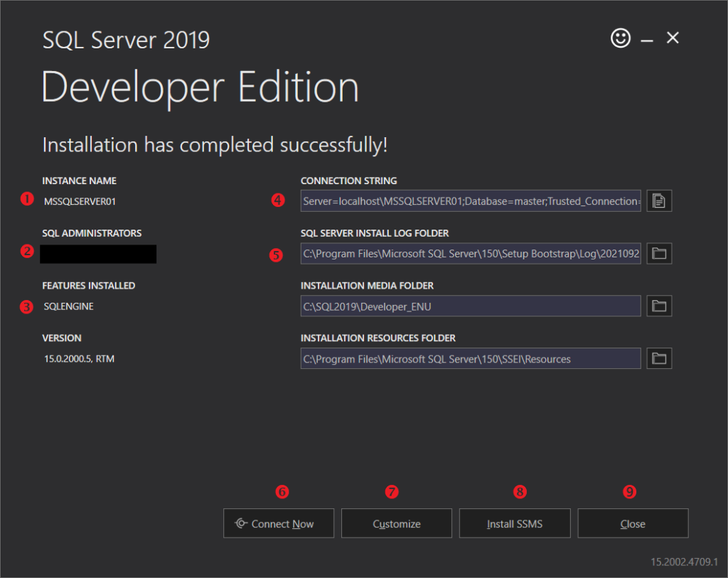Viewport: 728px width, 578px height.
Task: Select the installer build number 15.2002.4709.1
Action: click(x=685, y=562)
